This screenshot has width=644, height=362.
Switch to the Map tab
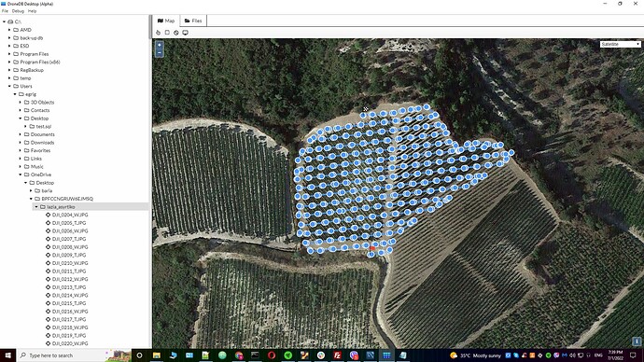click(166, 21)
